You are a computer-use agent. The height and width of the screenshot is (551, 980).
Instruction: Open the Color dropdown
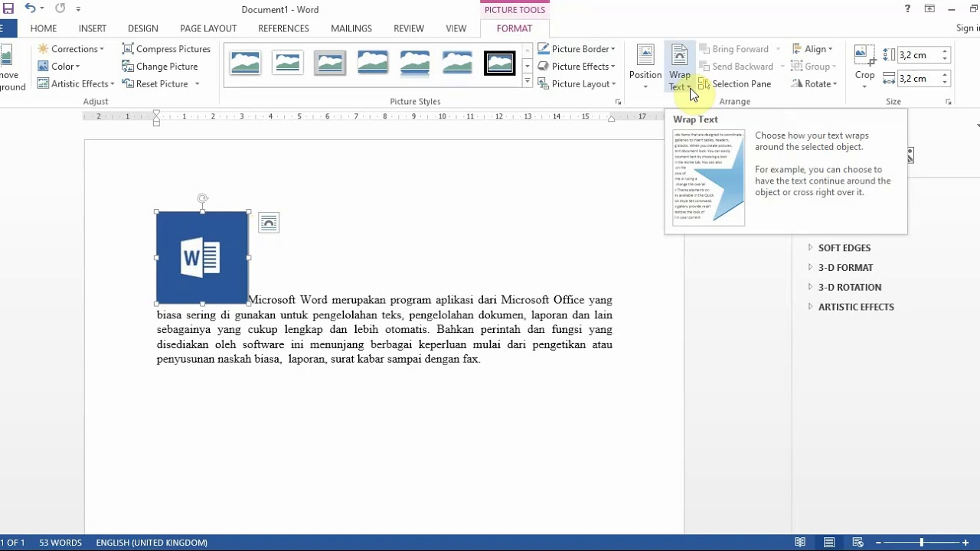pos(59,67)
